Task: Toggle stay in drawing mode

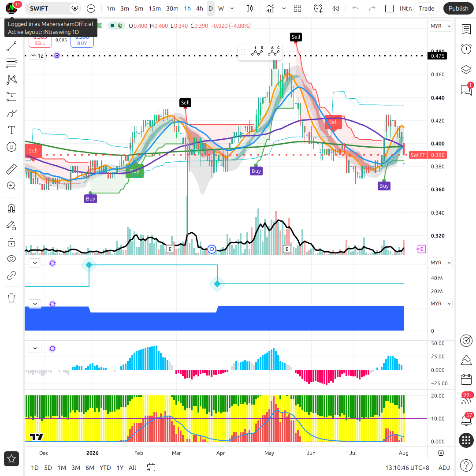Action: point(11,225)
